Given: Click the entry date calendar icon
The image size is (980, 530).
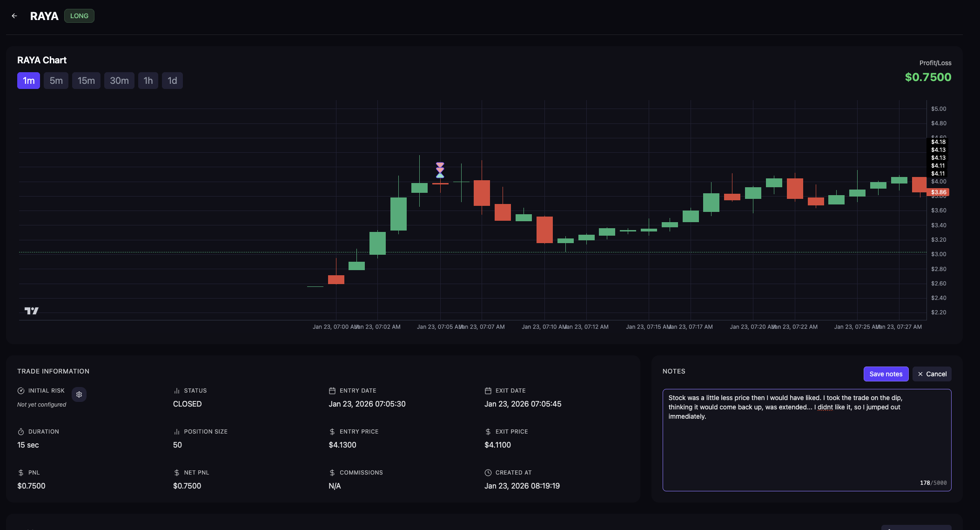Looking at the screenshot, I should [x=332, y=391].
